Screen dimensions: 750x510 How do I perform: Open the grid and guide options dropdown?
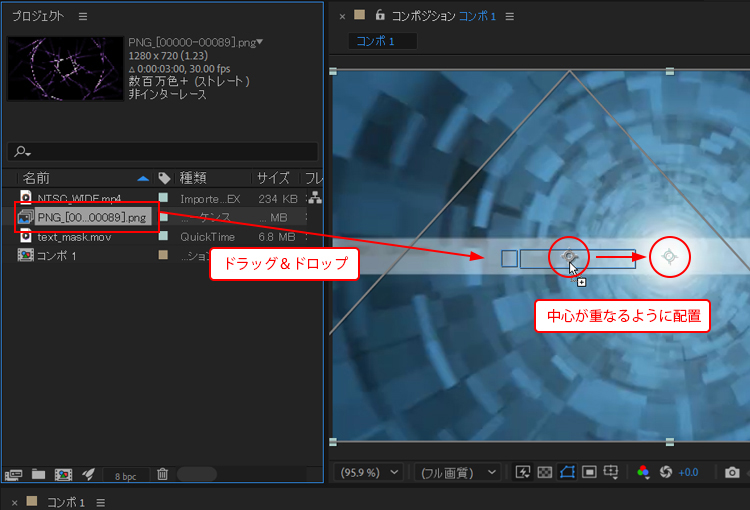tap(611, 472)
